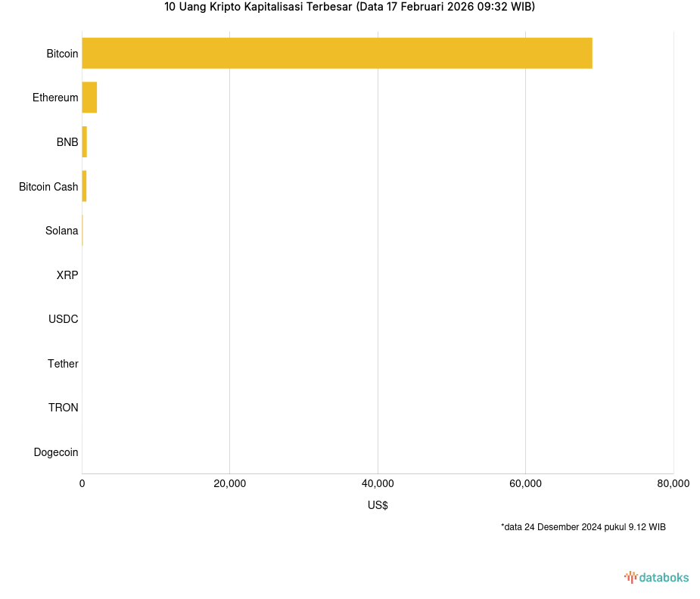Click the chart title text
Image resolution: width=700 pixels, height=599 pixels.
(x=350, y=8)
